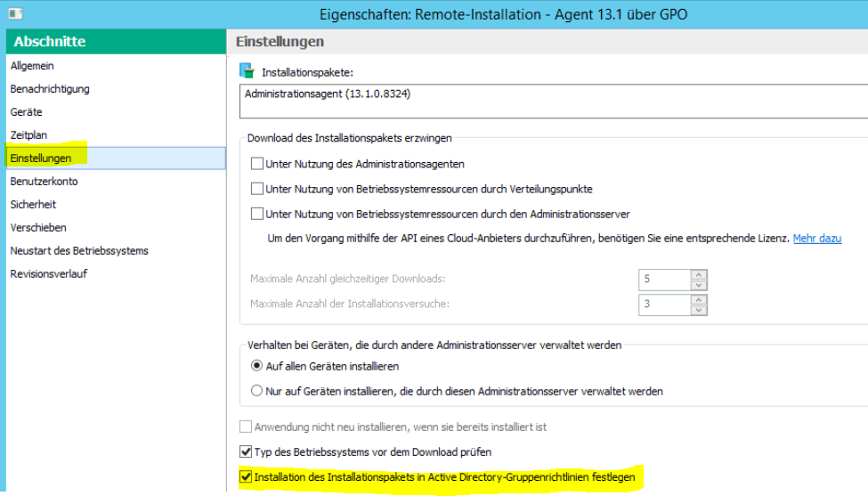The image size is (868, 496).
Task: Check Betriebssystemressourcen durch den Administrationsserver option
Action: (x=257, y=214)
